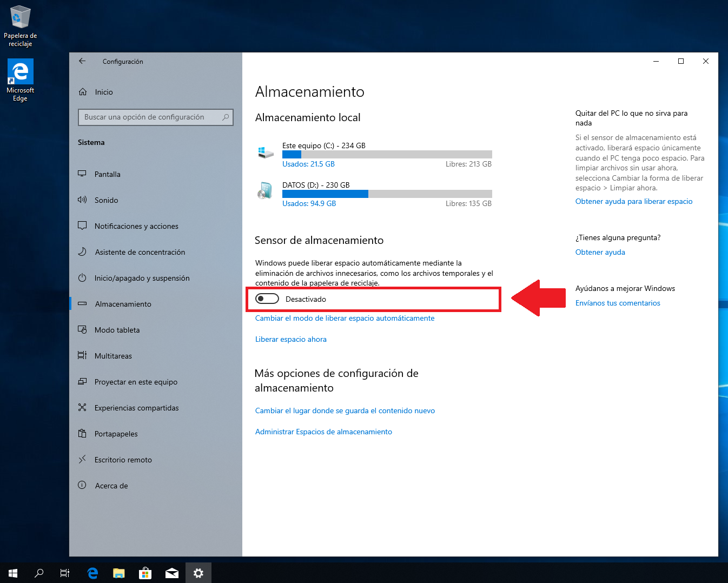This screenshot has width=728, height=583.
Task: Click the C: drive usage bar
Action: point(387,154)
